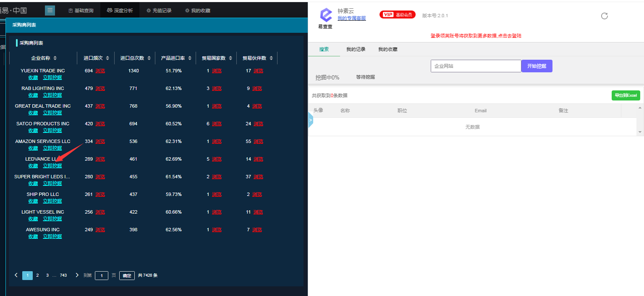Screen dimensions: 644x296
Task: Click the 开始挖掘 button
Action: coord(537,66)
